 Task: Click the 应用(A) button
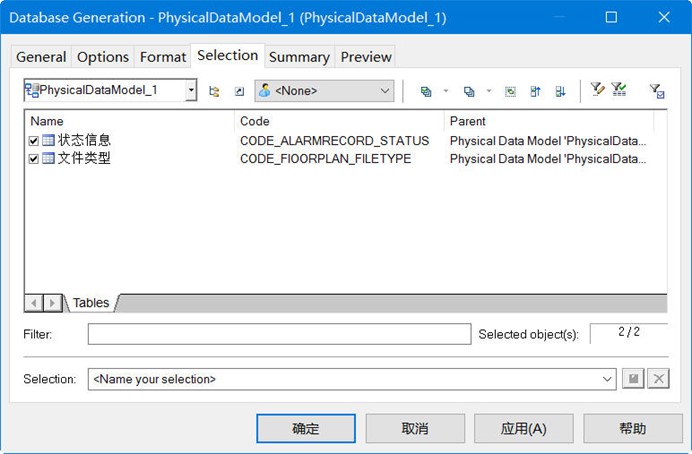coord(524,428)
